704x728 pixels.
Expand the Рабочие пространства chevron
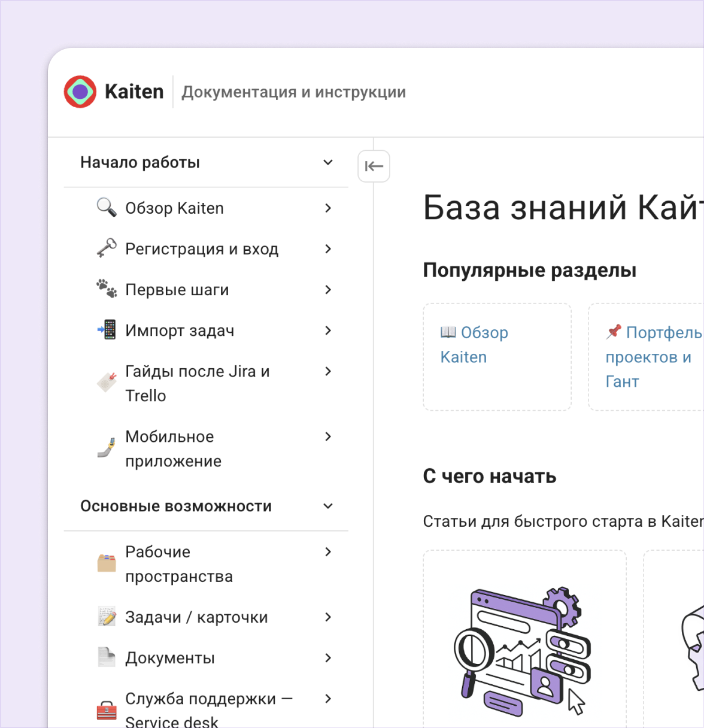(x=328, y=552)
